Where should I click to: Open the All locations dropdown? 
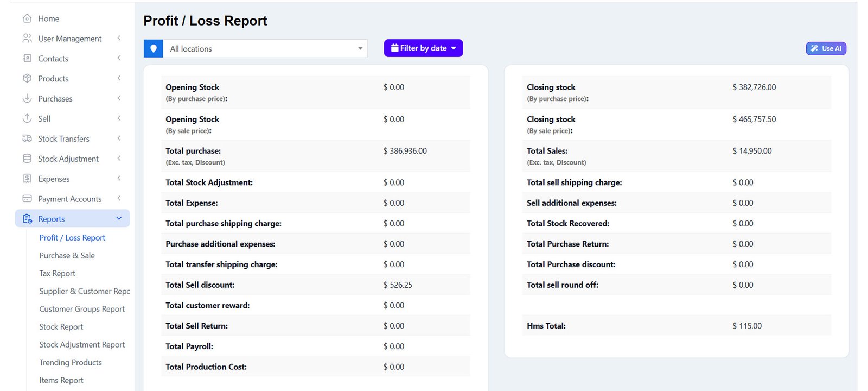(265, 49)
